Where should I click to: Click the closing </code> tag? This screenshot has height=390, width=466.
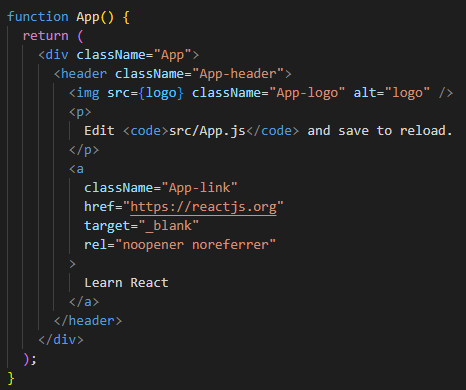pos(272,131)
